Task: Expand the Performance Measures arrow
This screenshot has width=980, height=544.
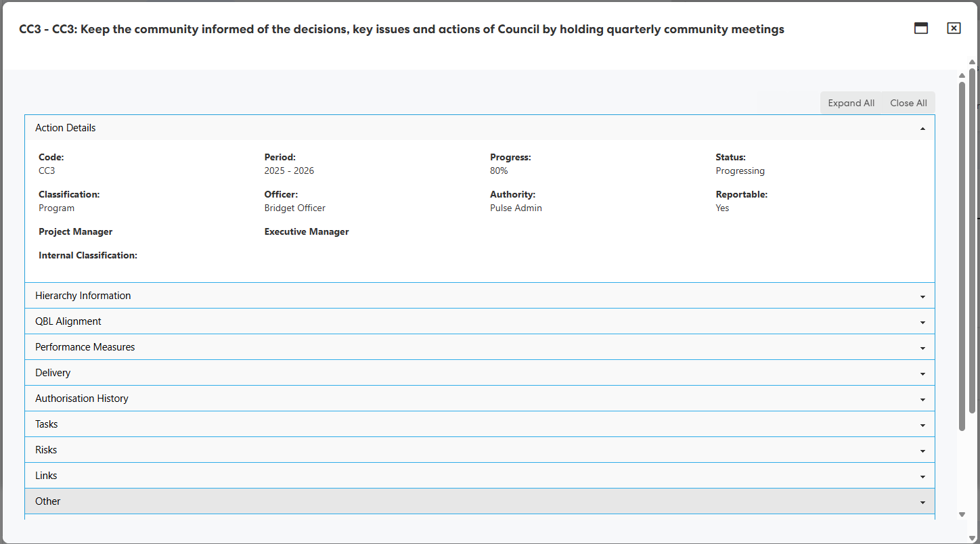Action: click(922, 348)
